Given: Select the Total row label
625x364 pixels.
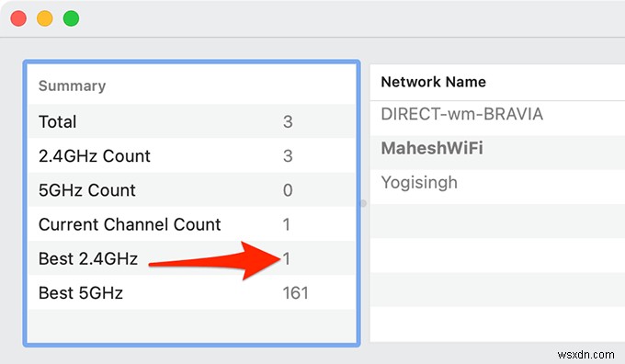Looking at the screenshot, I should (57, 121).
